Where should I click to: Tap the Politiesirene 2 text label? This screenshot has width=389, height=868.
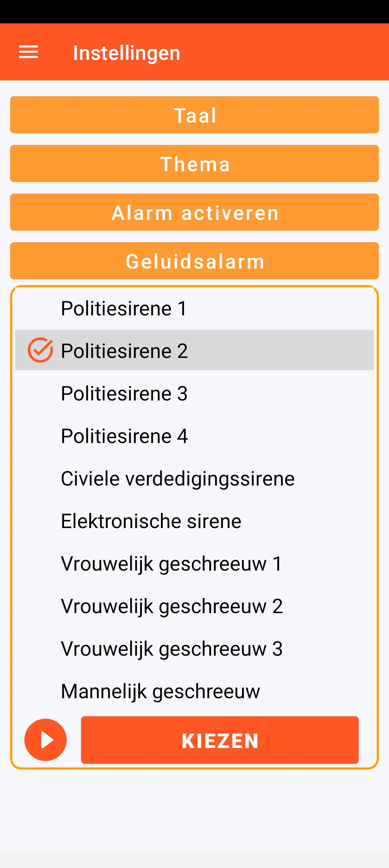[124, 351]
